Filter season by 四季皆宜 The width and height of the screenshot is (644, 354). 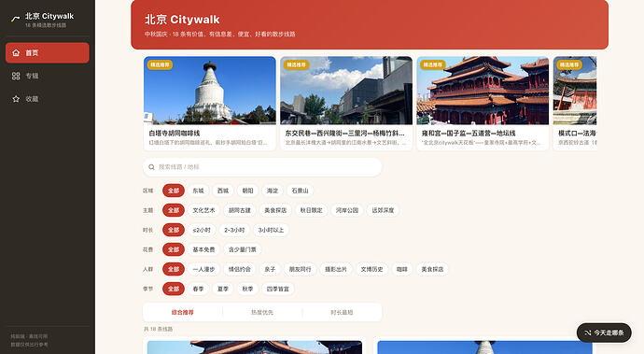click(277, 289)
